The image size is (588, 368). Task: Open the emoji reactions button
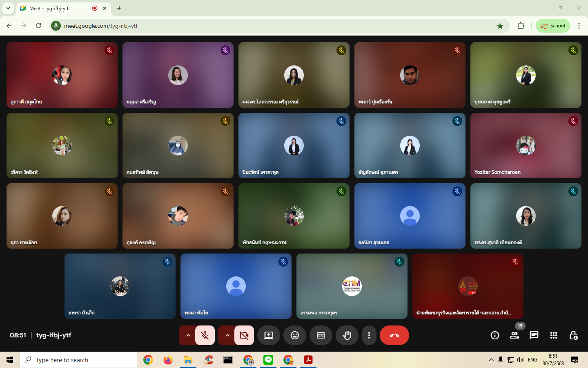[x=294, y=335]
